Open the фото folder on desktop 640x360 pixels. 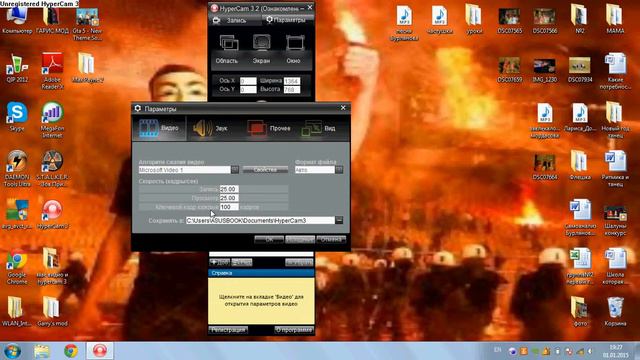point(580,312)
